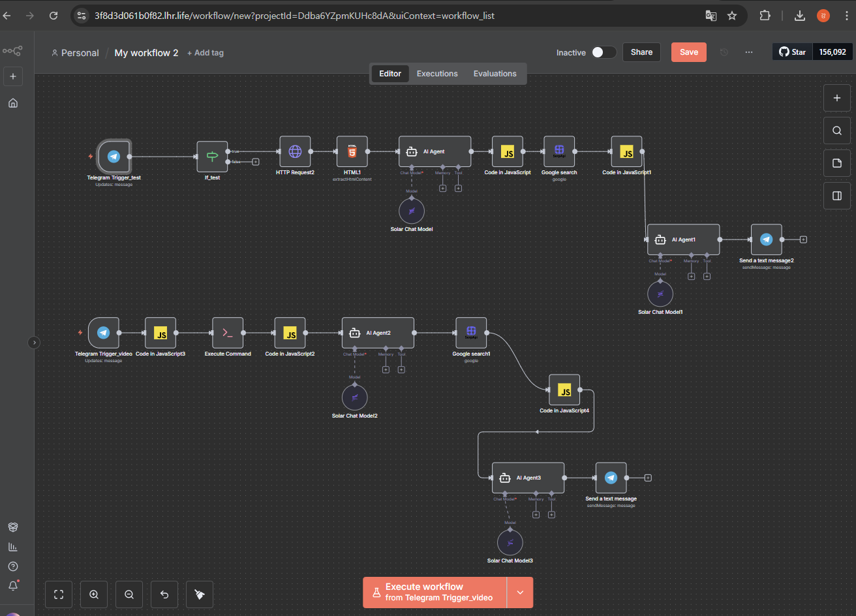
Task: Tidy up the workflow with broom icon
Action: (200, 594)
